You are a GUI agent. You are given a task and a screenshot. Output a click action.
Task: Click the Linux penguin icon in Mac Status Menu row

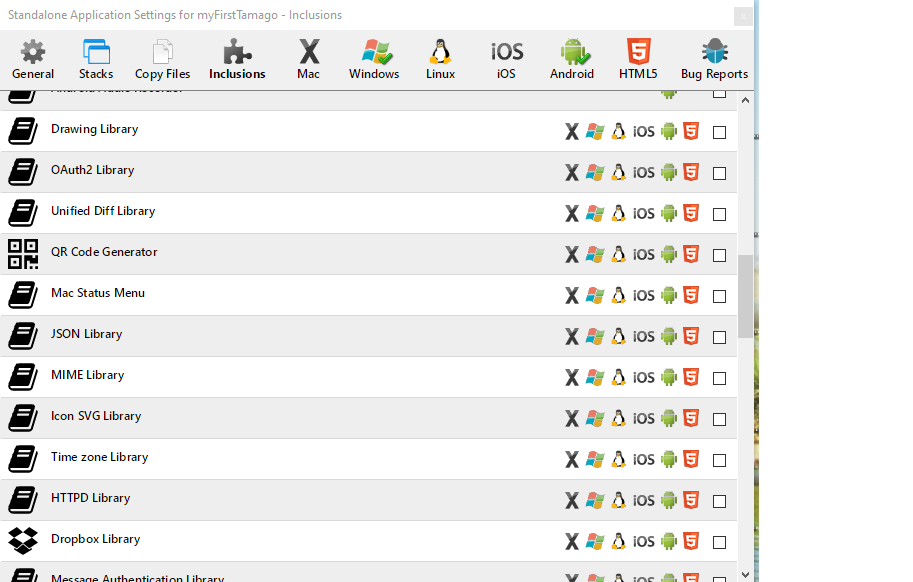click(x=618, y=295)
